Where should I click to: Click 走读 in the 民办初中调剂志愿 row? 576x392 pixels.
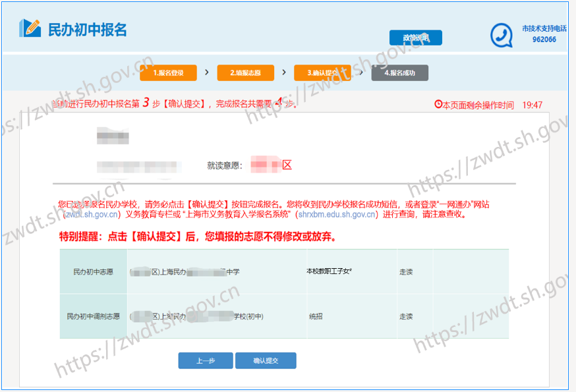pyautogui.click(x=406, y=316)
